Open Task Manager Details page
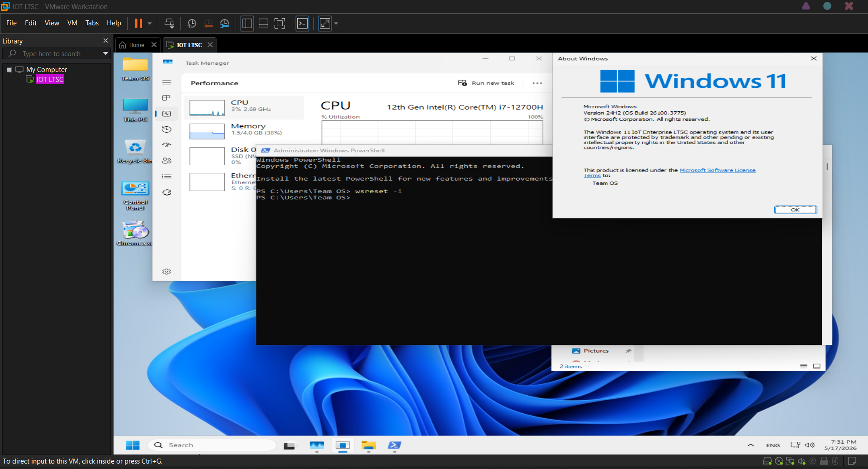Image resolution: width=868 pixels, height=469 pixels. point(166,177)
